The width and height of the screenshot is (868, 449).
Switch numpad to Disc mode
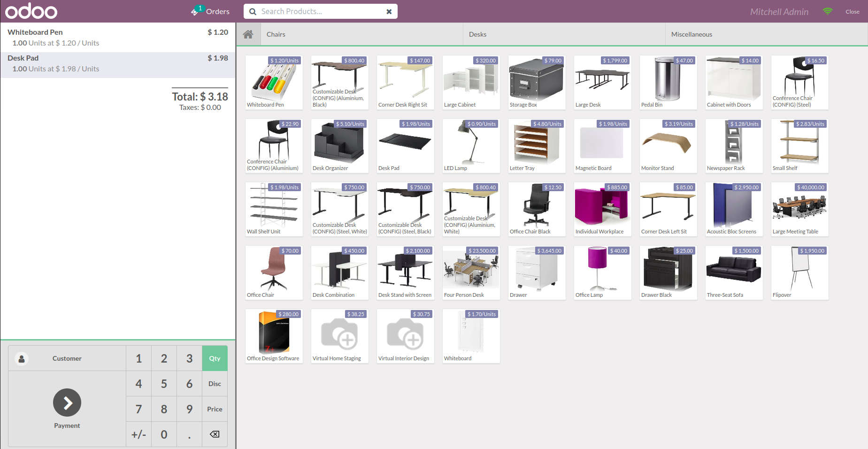pyautogui.click(x=215, y=384)
